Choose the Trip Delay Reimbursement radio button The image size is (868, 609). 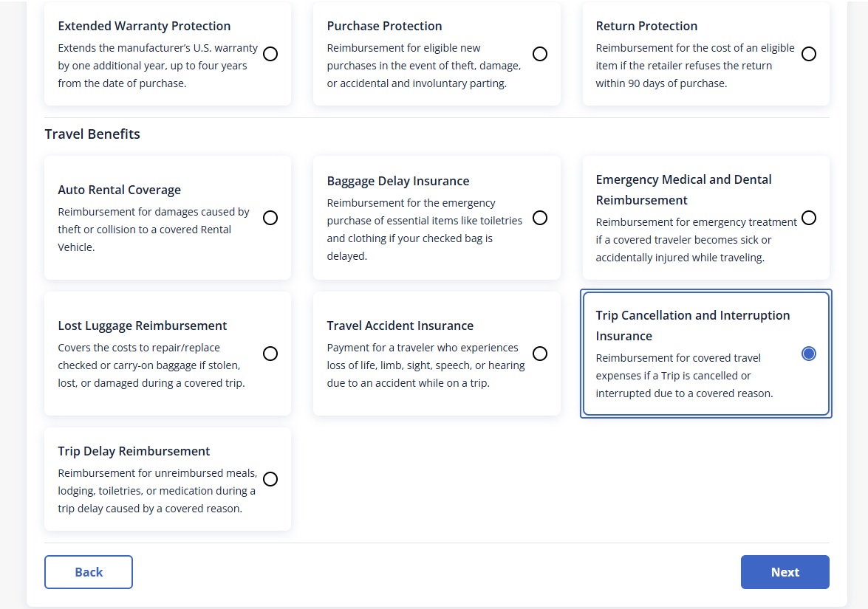click(x=270, y=479)
